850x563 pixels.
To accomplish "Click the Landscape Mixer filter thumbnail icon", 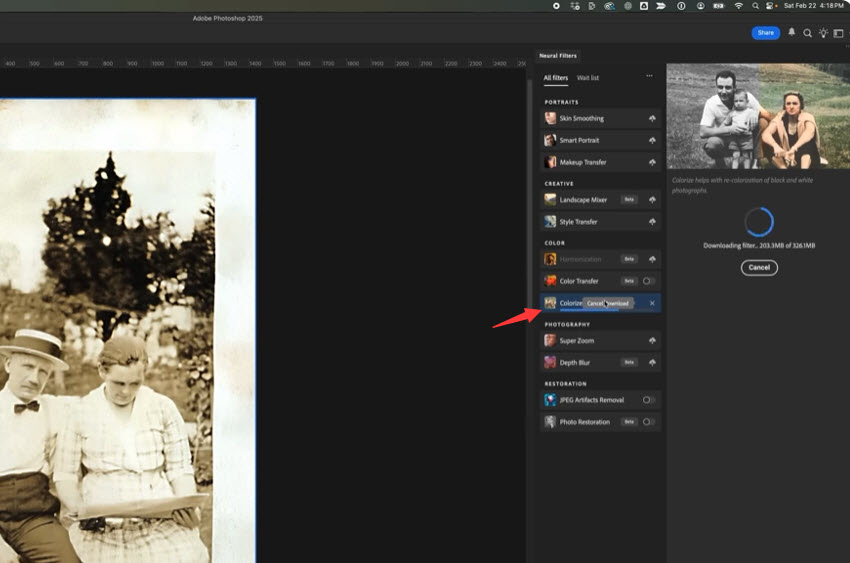I will pos(550,200).
